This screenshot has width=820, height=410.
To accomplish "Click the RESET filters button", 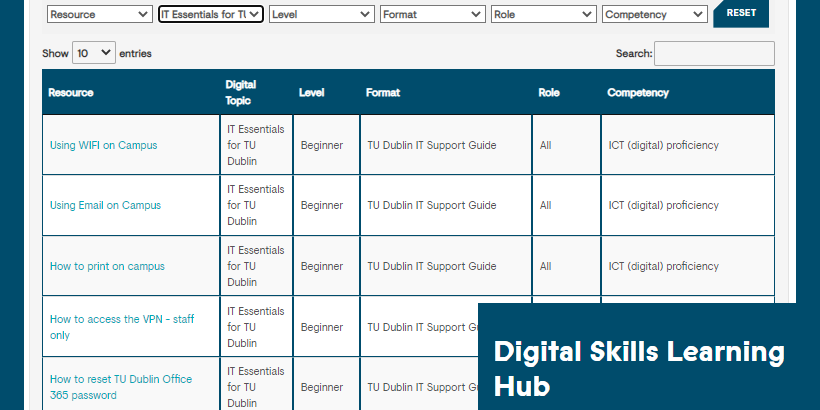I will (741, 13).
